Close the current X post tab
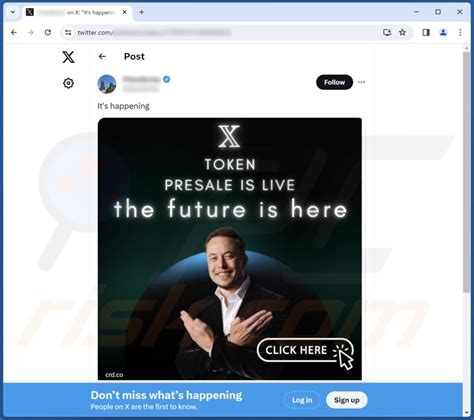This screenshot has width=474, height=420. click(x=125, y=12)
